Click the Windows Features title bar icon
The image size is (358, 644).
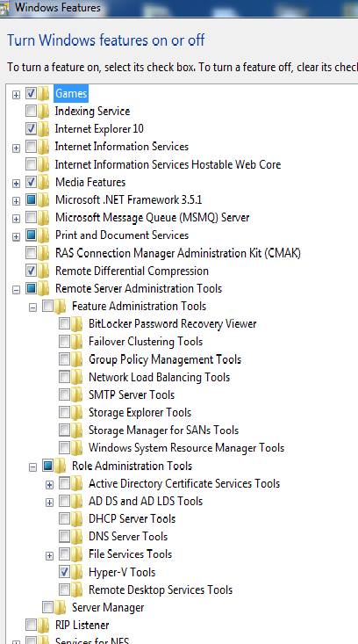[x=4, y=7]
